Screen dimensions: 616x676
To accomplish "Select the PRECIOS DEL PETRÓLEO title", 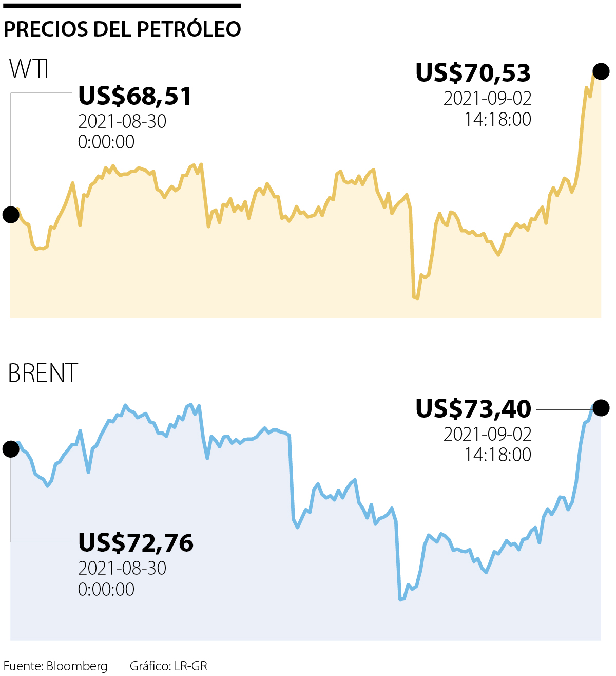I will click(x=122, y=29).
